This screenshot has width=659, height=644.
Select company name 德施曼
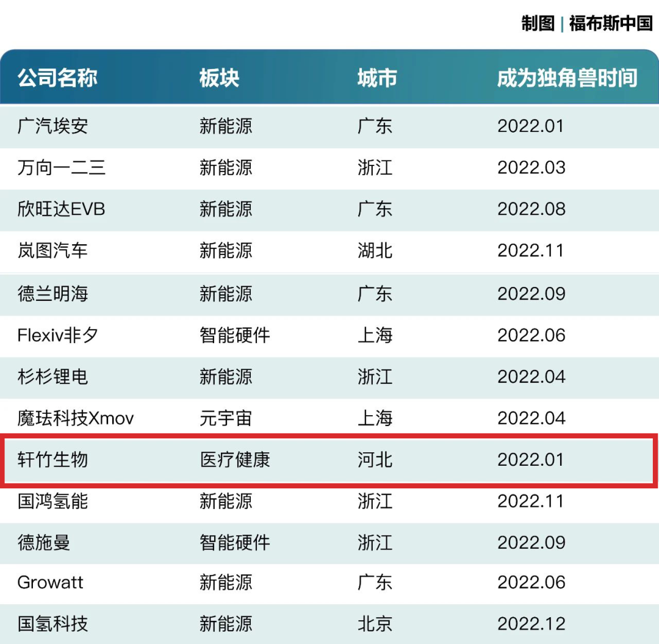(x=44, y=542)
